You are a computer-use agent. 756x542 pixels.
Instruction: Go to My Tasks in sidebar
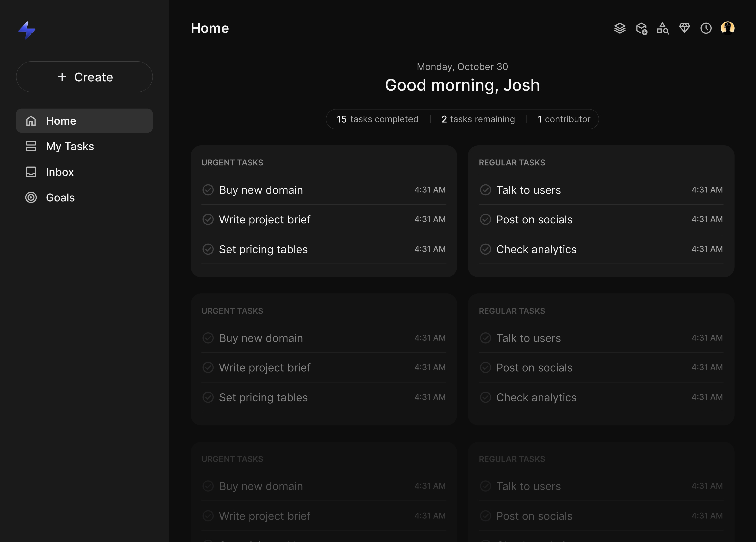(x=70, y=146)
